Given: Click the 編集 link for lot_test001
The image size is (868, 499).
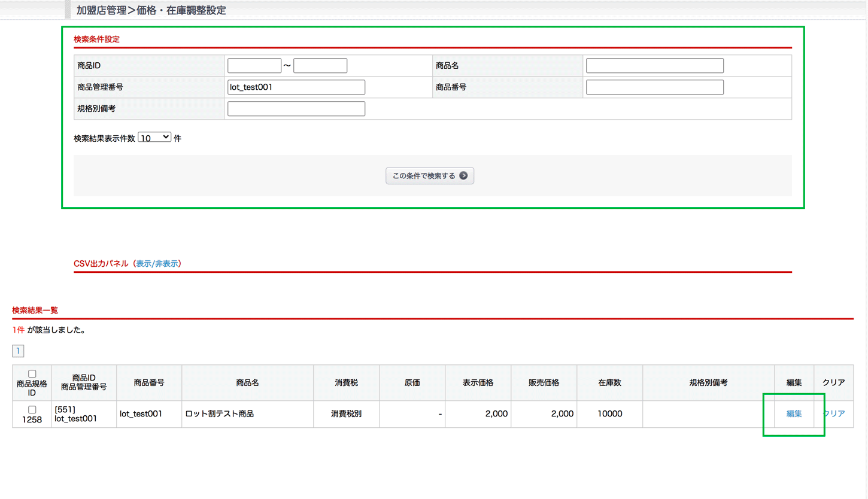Looking at the screenshot, I should [794, 413].
